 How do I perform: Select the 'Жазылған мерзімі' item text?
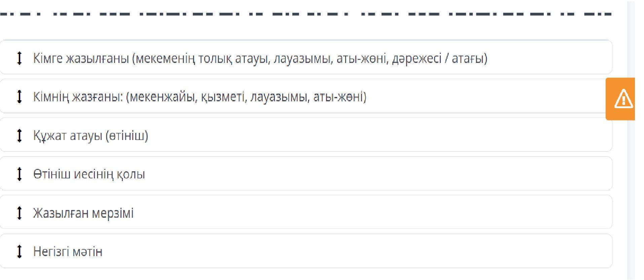point(83,213)
